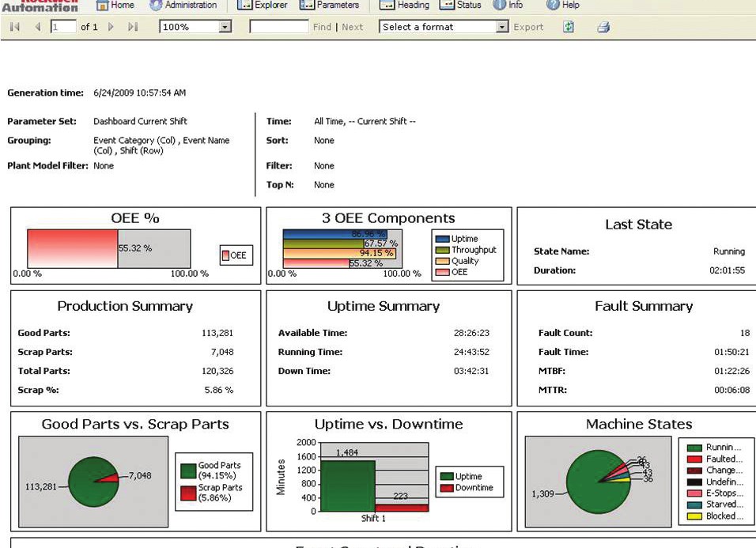Open the Parameters menu item
The image size is (756, 548).
329,5
